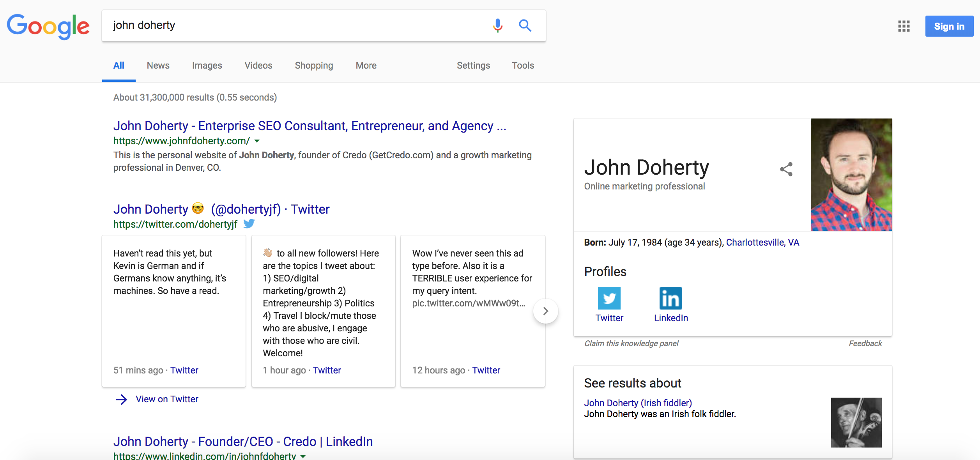
Task: Open the Google apps grid
Action: point(904,26)
